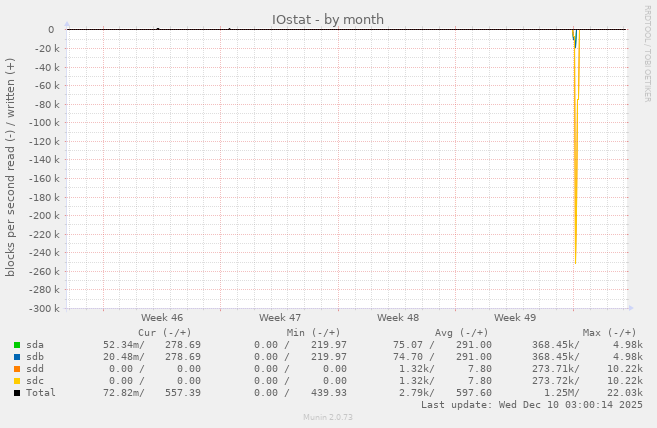This screenshot has width=657, height=428.
Task: Click the 'Avg (-/+)' column header
Action: [x=461, y=332]
